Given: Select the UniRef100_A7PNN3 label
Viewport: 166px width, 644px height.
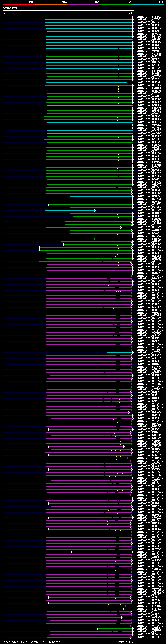Looking at the screenshot, I should click(149, 110).
